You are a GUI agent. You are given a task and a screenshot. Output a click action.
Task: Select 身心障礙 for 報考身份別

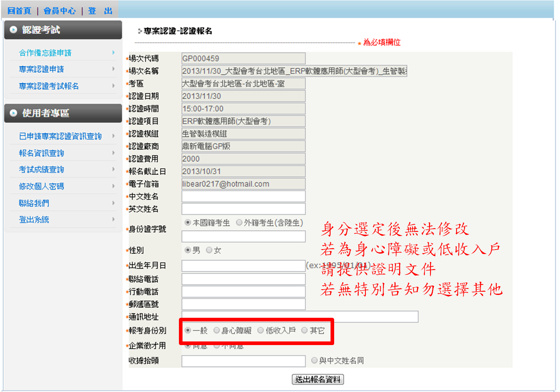pyautogui.click(x=217, y=331)
